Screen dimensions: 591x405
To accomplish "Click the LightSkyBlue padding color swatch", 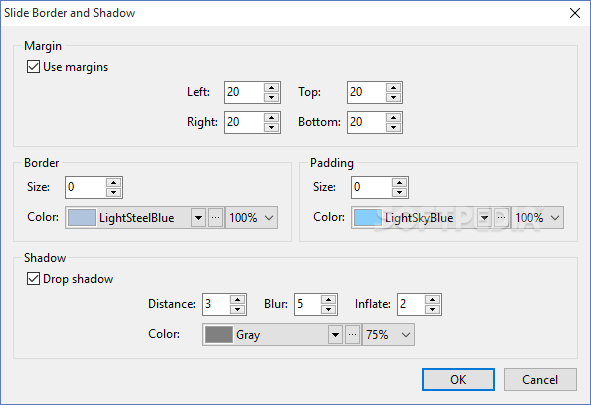I will coord(368,217).
